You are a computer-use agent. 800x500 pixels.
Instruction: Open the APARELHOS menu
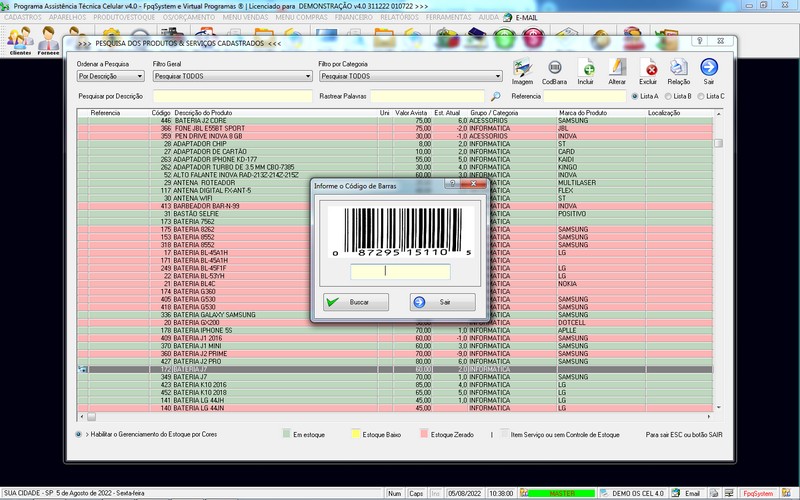coord(68,17)
